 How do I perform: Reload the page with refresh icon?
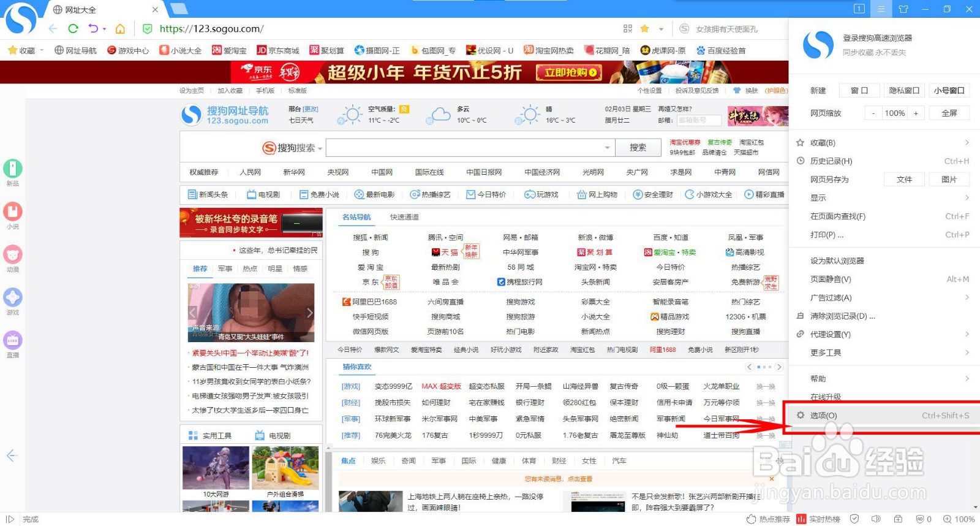click(x=73, y=29)
